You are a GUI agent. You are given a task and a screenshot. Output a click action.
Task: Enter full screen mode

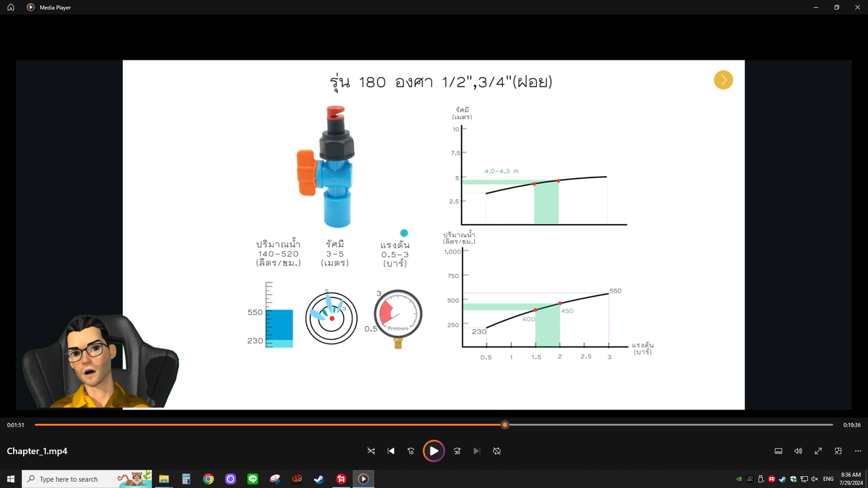coord(818,451)
